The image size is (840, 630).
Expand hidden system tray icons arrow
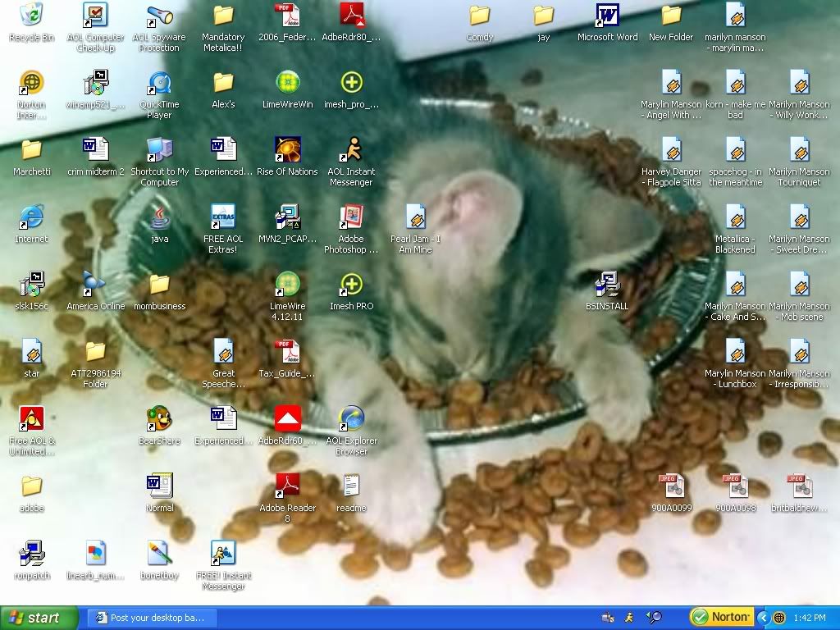pos(763,618)
